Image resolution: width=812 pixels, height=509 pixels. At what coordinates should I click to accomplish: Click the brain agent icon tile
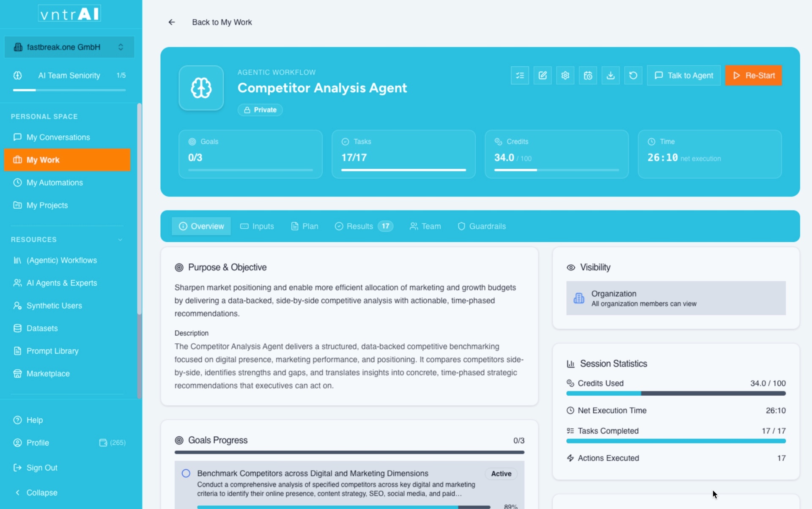(201, 88)
